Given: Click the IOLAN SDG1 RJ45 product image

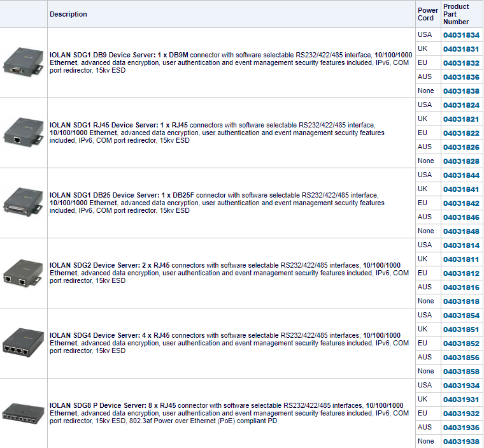Looking at the screenshot, I should pyautogui.click(x=24, y=133).
